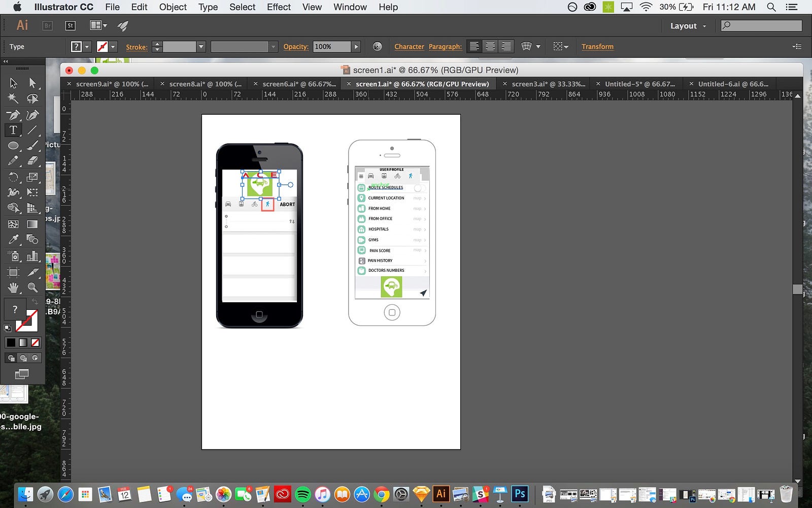Toggle align center paragraph alignment
The image size is (812, 508).
point(490,47)
